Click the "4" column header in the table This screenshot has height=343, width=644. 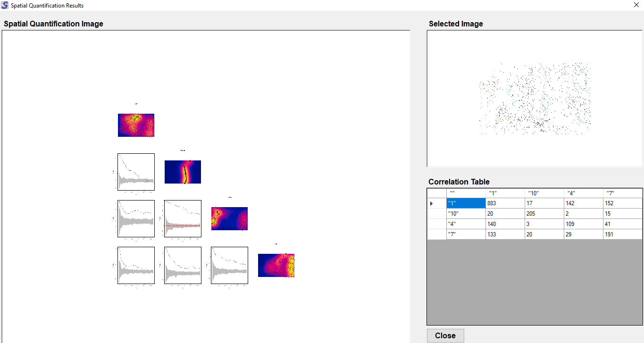coord(583,193)
